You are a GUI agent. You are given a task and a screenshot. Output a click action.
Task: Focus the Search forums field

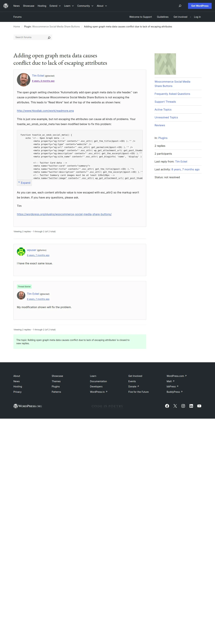tap(30, 37)
